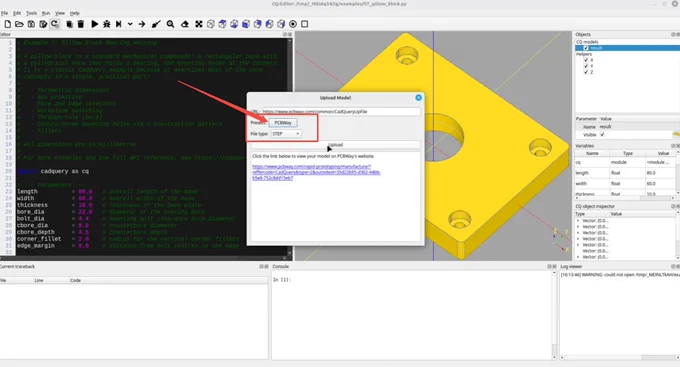
Task: Toggle the result model checkbox
Action: 586,48
